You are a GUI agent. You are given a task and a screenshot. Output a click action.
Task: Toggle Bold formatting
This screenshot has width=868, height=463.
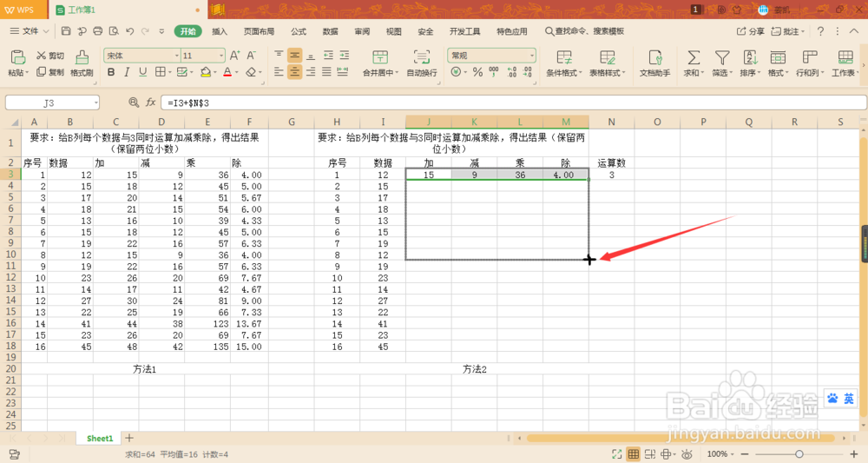111,72
